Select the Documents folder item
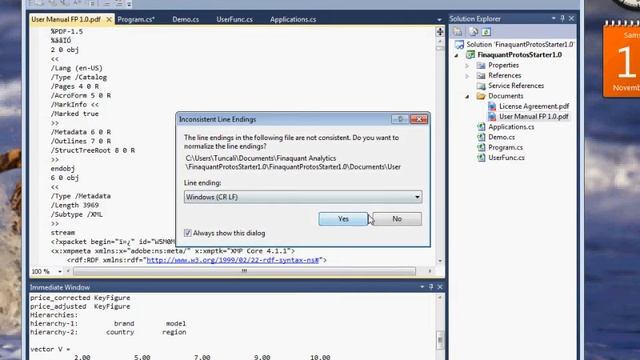 pyautogui.click(x=506, y=96)
